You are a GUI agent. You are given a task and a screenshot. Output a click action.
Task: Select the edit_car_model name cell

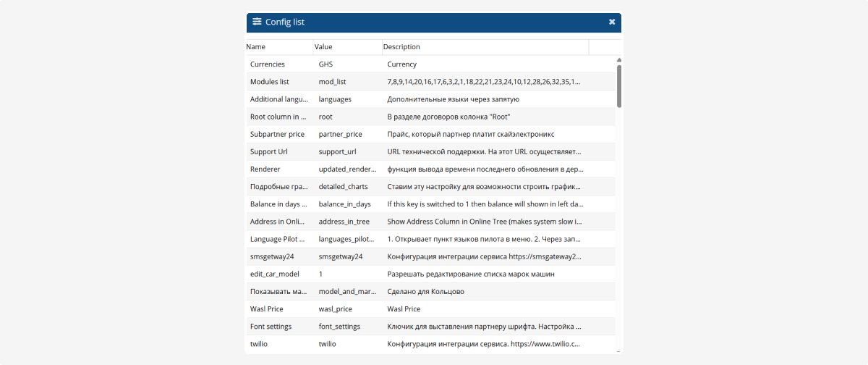[273, 274]
